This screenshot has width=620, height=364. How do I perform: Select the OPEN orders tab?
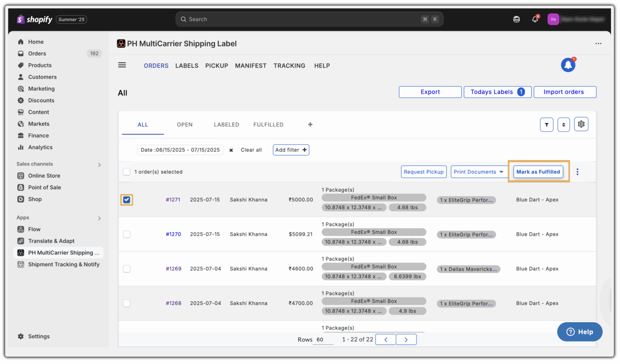pos(185,125)
